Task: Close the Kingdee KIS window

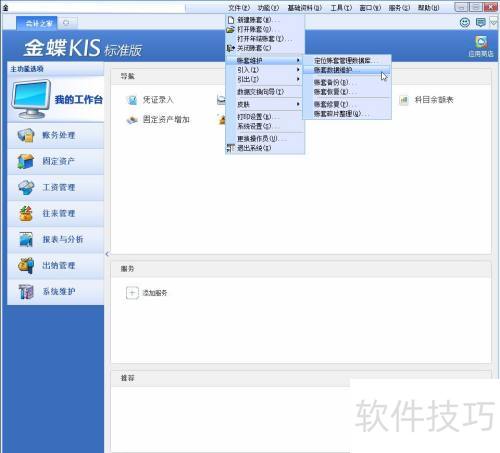Action: click(x=490, y=7)
